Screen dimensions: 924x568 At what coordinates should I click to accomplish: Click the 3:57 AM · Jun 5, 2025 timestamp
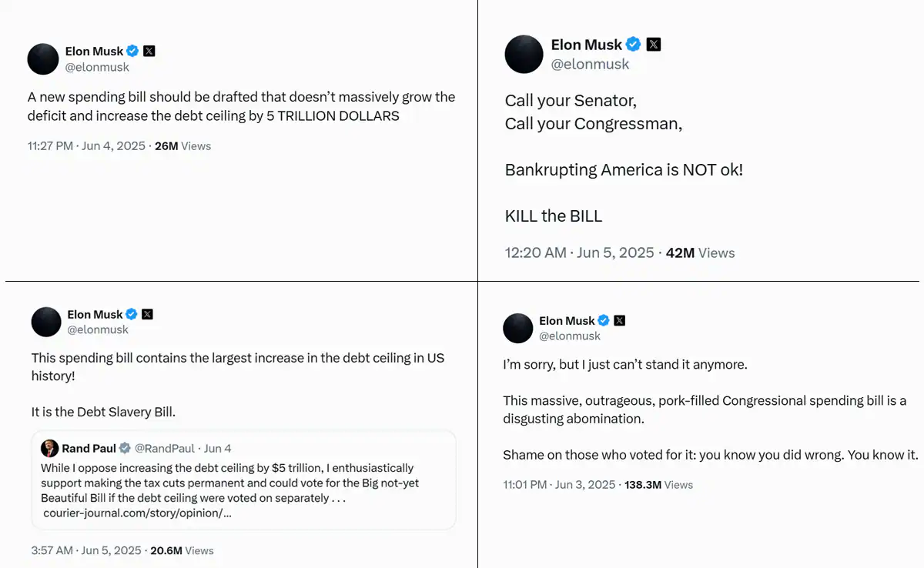86,551
